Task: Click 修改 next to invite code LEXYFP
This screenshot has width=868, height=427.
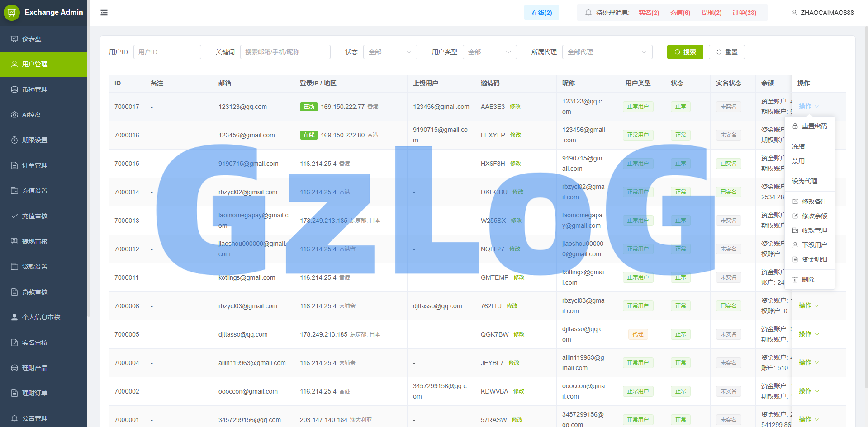Action: tap(515, 135)
